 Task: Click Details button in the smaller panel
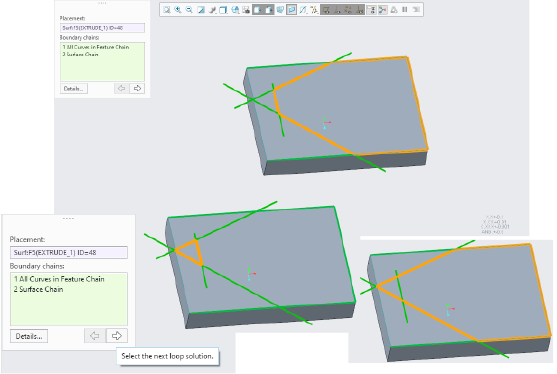pos(74,88)
